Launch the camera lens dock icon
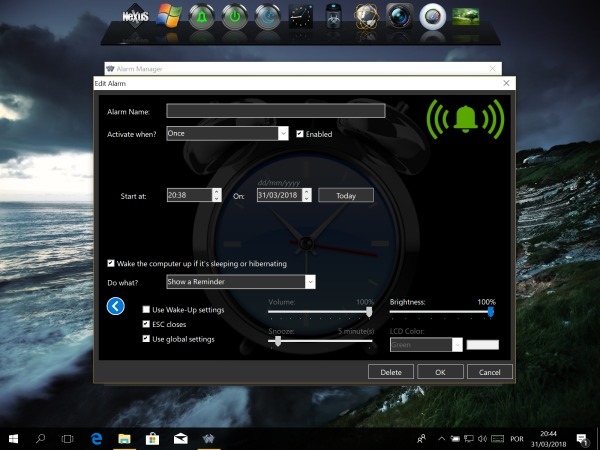This screenshot has height=450, width=600. (x=398, y=18)
